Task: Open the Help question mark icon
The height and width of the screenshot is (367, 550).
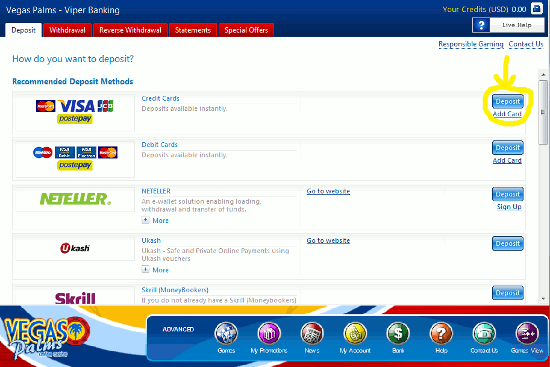Action: pos(441,333)
